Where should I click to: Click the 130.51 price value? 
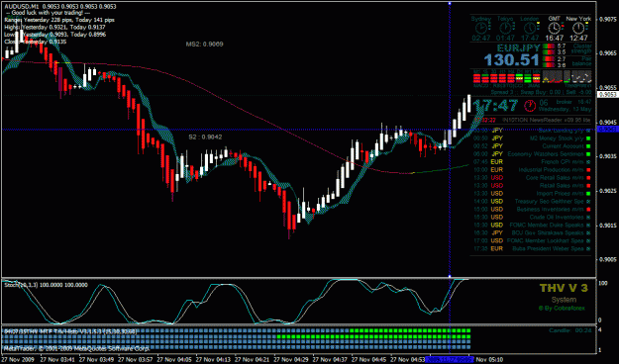point(512,60)
